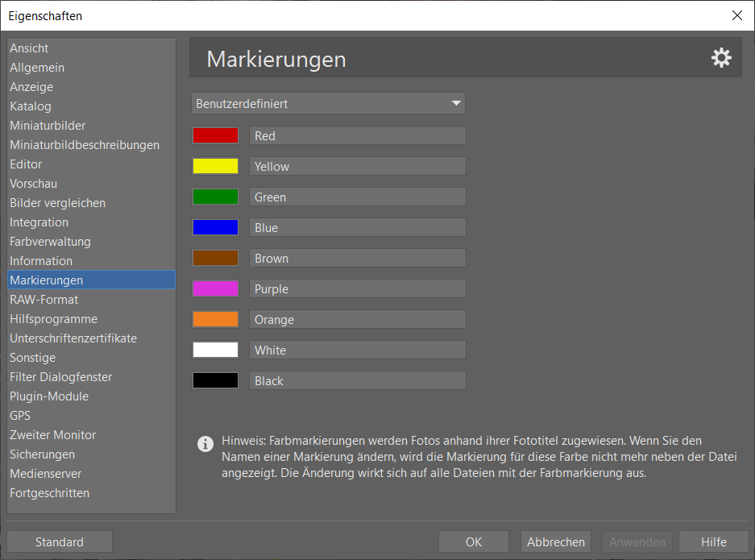
Task: Select the highlighted Markierungen sidebar entry
Action: point(92,280)
